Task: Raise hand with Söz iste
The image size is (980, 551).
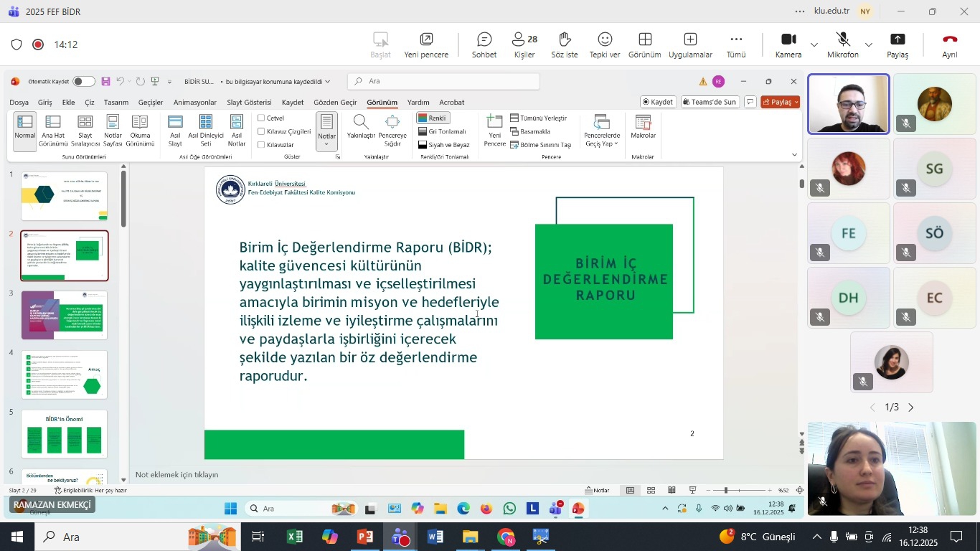Action: (564, 45)
